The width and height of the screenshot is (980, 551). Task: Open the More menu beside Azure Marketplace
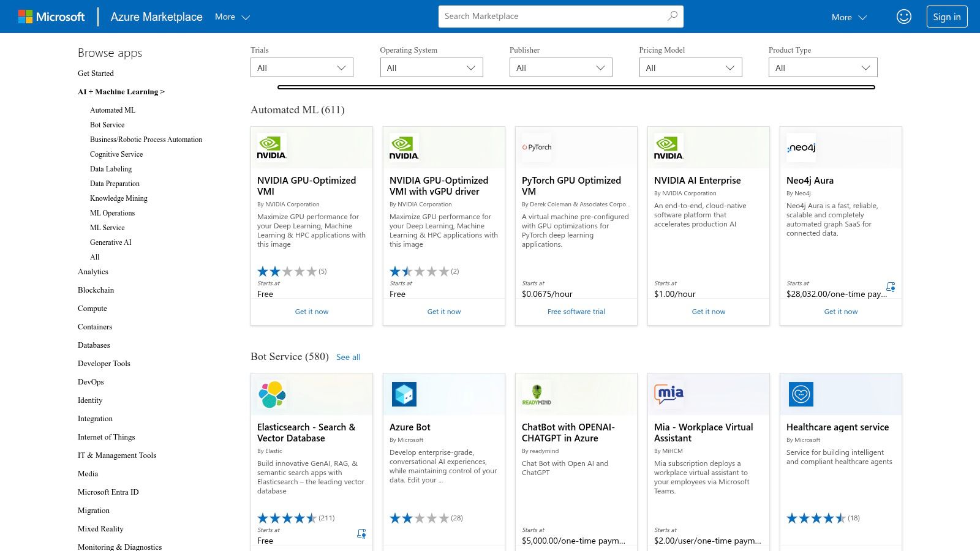(x=232, y=17)
